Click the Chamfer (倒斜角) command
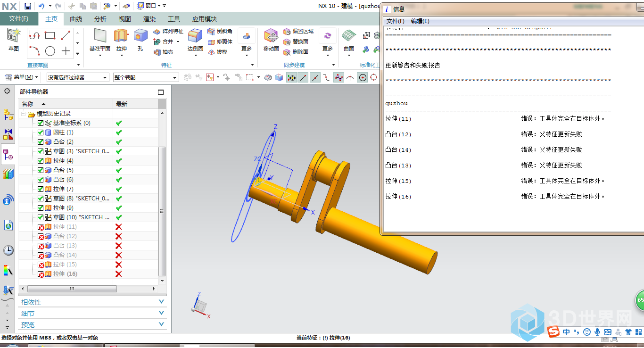This screenshot has width=644, height=348. pos(220,31)
